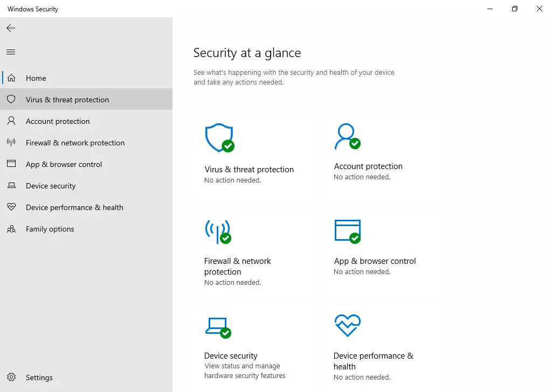Toggle the hamburger menu to collapse sidebar
Image resolution: width=552 pixels, height=392 pixels.
click(x=11, y=52)
